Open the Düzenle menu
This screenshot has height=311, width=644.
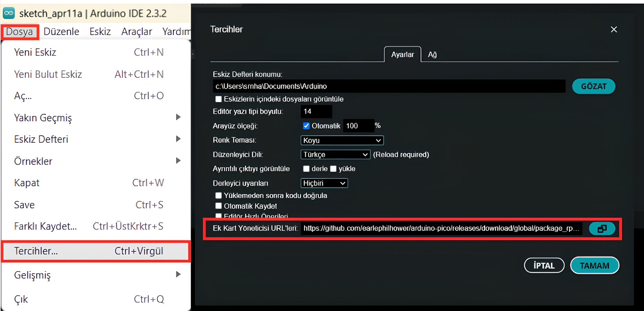[61, 32]
